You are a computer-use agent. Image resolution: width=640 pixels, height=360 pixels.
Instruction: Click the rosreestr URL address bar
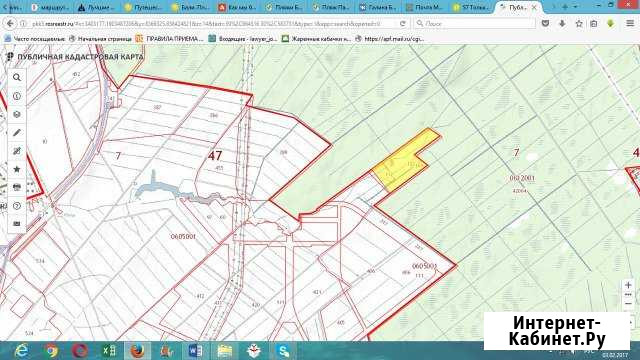[212, 24]
